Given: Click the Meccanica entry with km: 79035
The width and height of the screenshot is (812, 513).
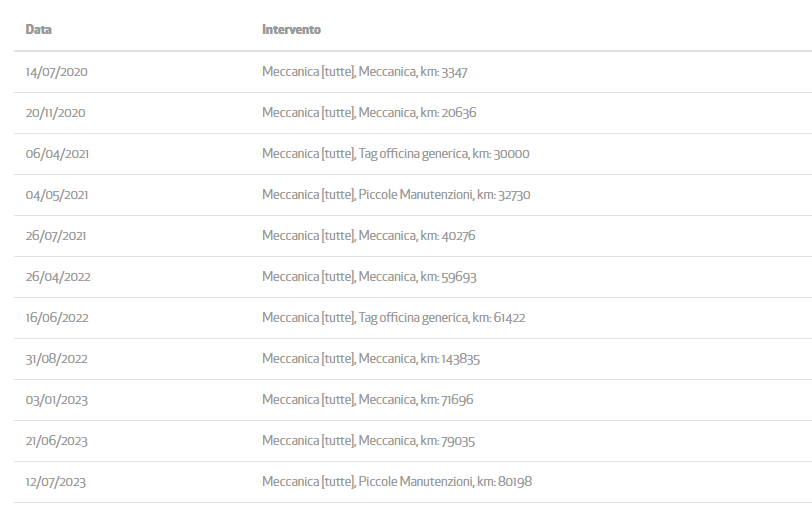Looking at the screenshot, I should click(369, 441).
